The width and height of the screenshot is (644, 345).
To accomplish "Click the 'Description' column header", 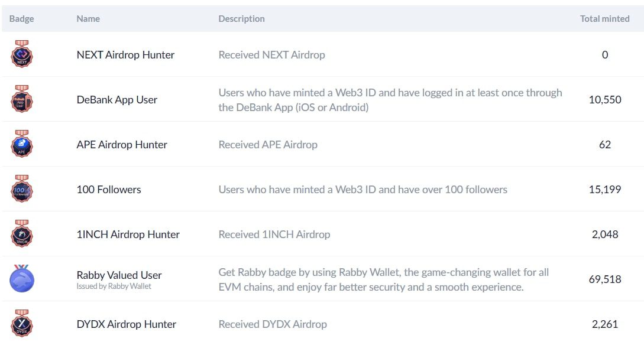I will coord(241,19).
